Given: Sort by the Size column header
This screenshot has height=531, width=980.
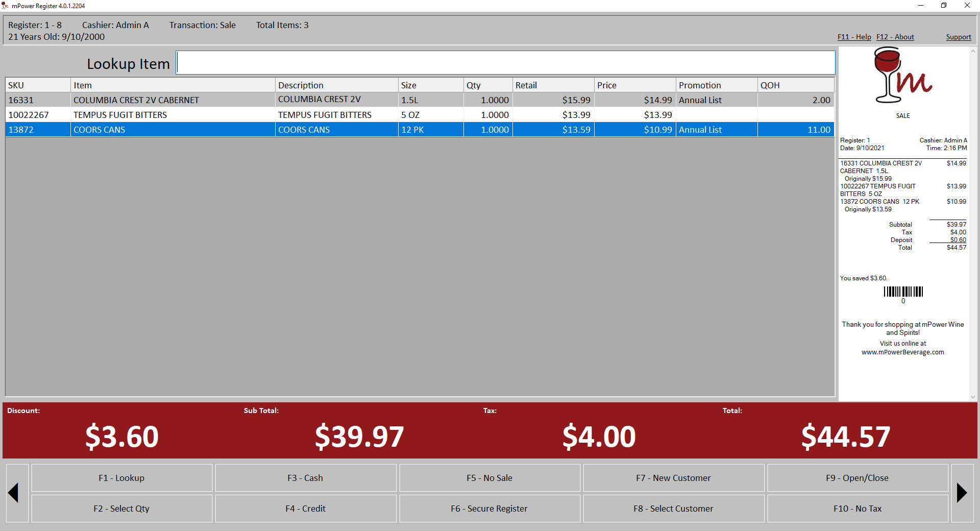Looking at the screenshot, I should point(431,85).
